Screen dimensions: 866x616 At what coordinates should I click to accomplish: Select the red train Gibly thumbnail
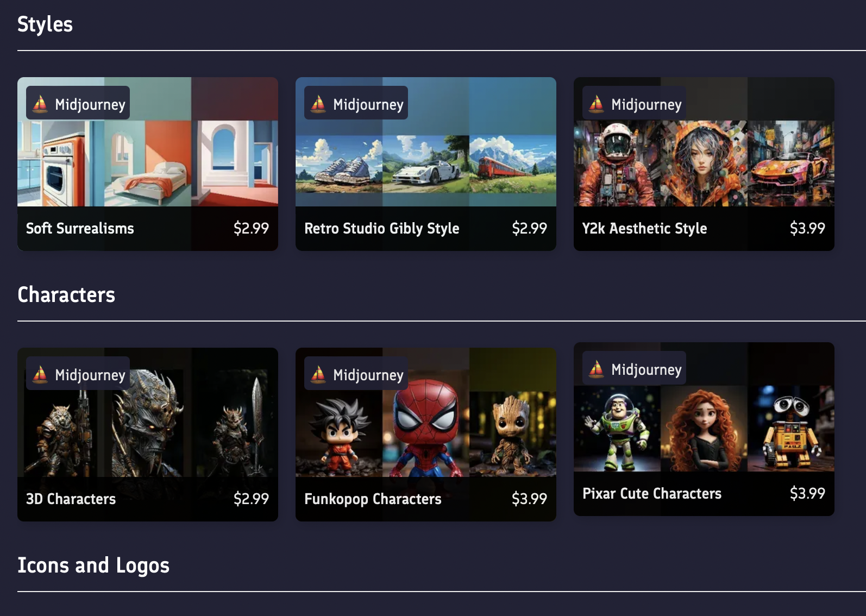[513, 164]
